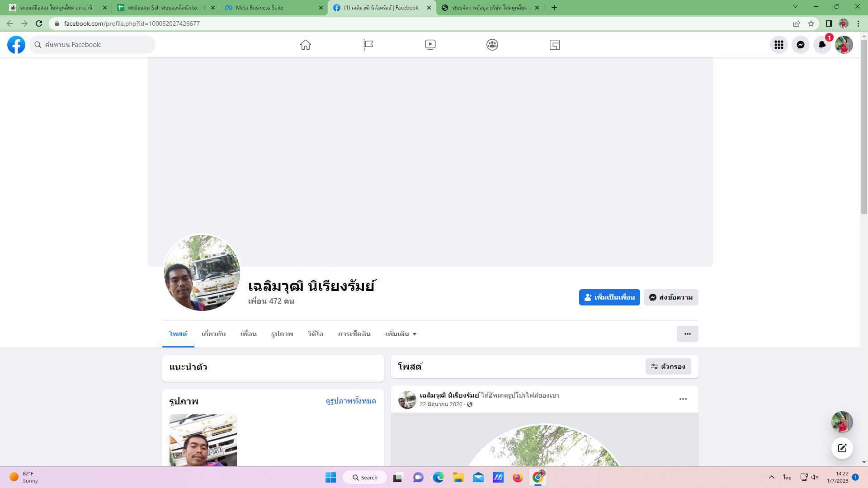This screenshot has height=488, width=868.
Task: Click the ตัวกรอง filter button
Action: click(x=668, y=366)
